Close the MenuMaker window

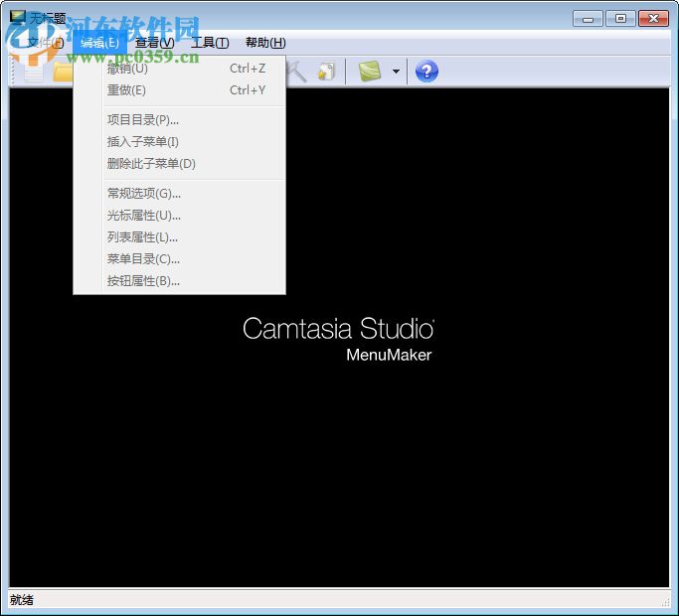point(654,19)
